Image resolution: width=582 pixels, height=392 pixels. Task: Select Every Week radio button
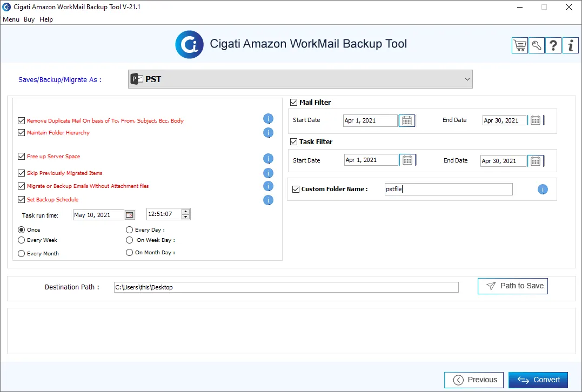[x=22, y=240]
